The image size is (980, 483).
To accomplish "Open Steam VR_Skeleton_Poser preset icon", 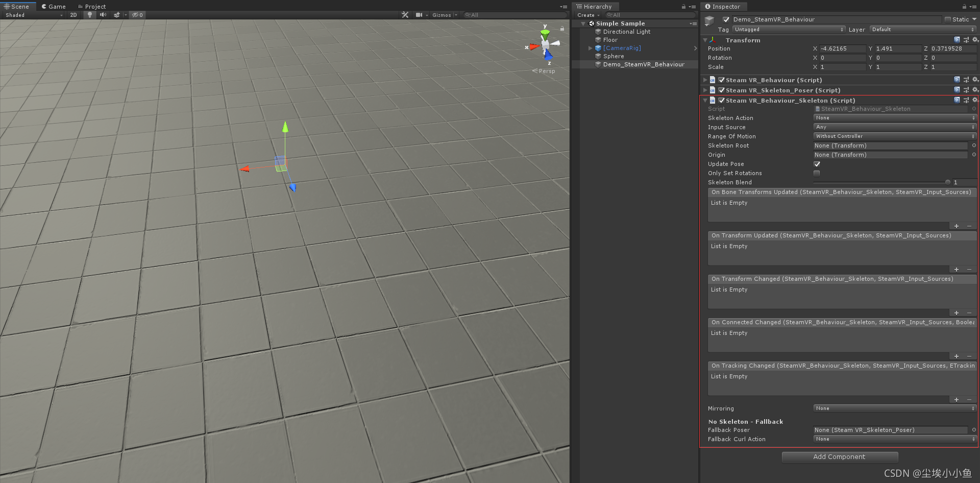I will [x=966, y=90].
